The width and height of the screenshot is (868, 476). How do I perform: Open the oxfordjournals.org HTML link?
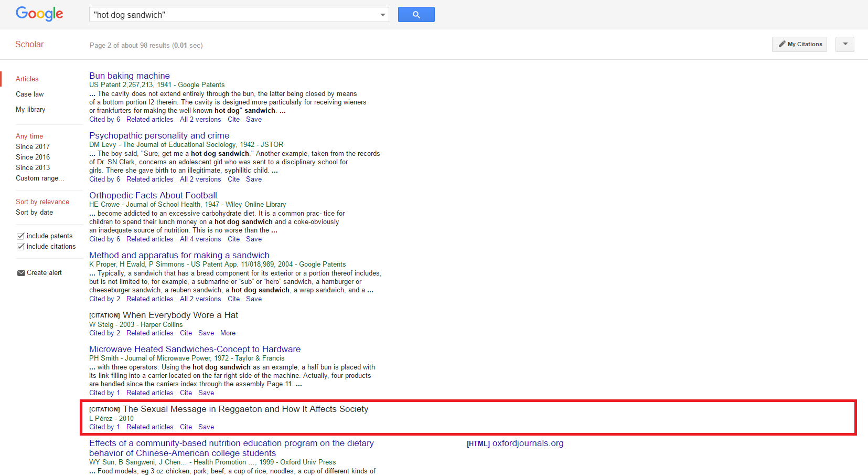click(527, 443)
